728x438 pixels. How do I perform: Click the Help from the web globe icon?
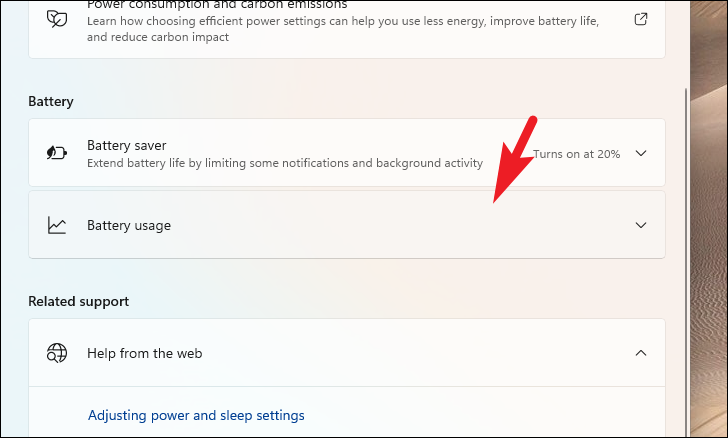click(x=57, y=353)
